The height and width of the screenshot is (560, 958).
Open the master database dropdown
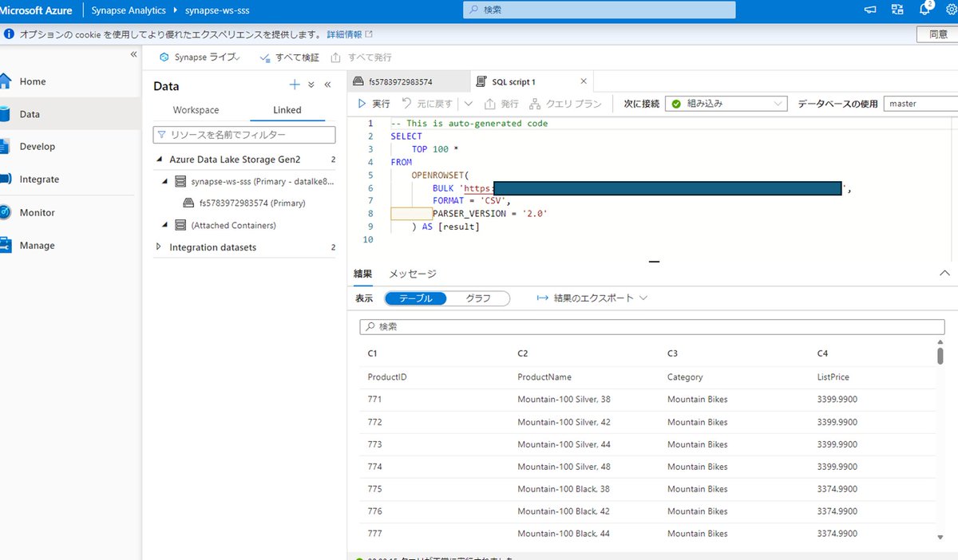(x=920, y=104)
